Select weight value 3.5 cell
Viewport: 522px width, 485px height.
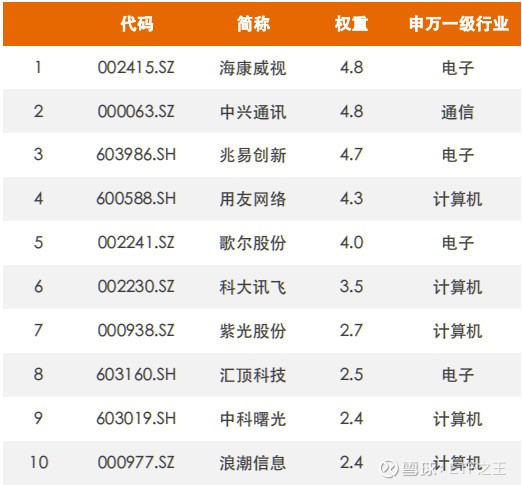pyautogui.click(x=351, y=286)
